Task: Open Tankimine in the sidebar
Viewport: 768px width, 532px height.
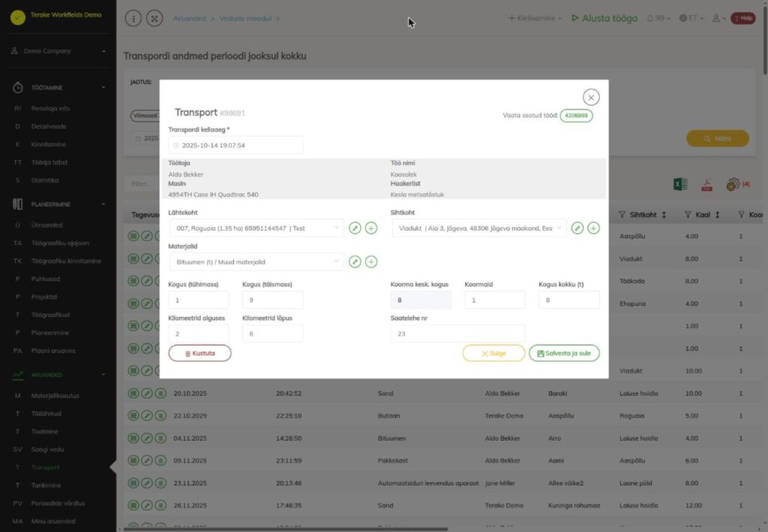Action: [x=46, y=486]
